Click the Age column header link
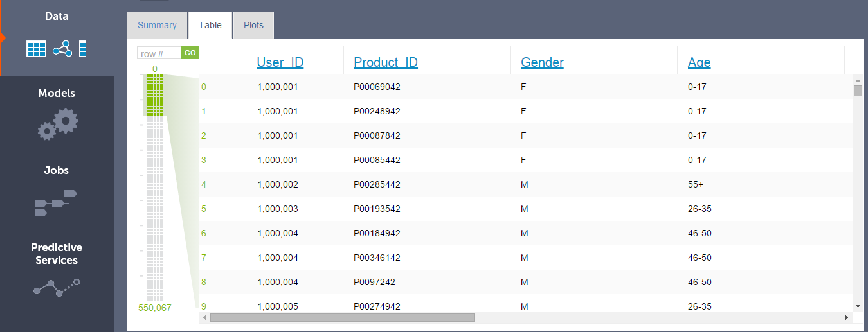Image resolution: width=868 pixels, height=332 pixels. coord(699,62)
